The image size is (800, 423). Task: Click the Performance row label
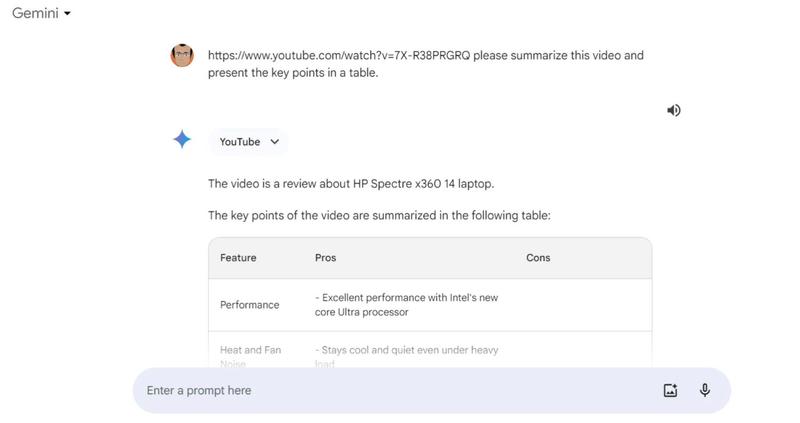(x=250, y=305)
